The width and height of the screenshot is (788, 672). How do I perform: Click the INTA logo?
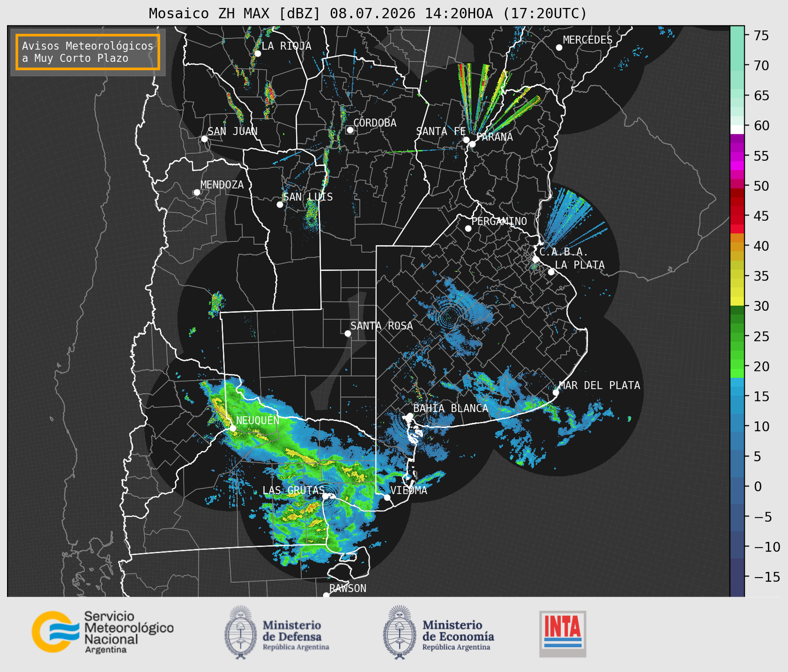coord(562,634)
